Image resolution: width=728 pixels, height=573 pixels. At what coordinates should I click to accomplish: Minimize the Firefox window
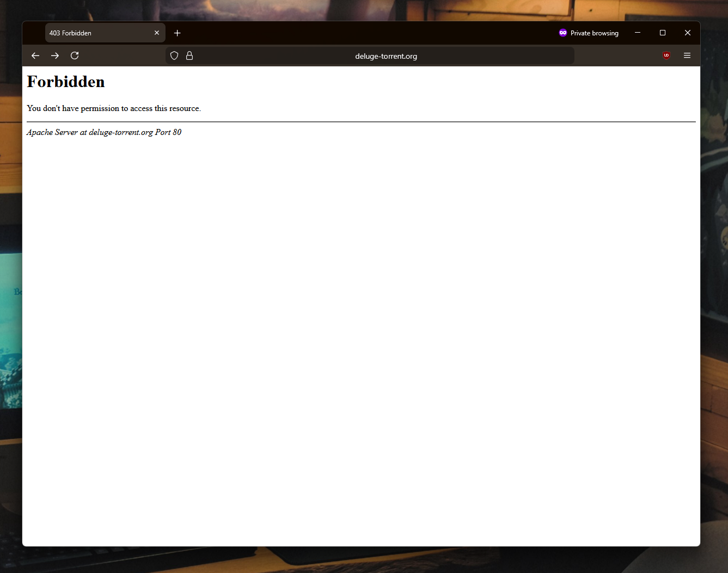pos(638,33)
